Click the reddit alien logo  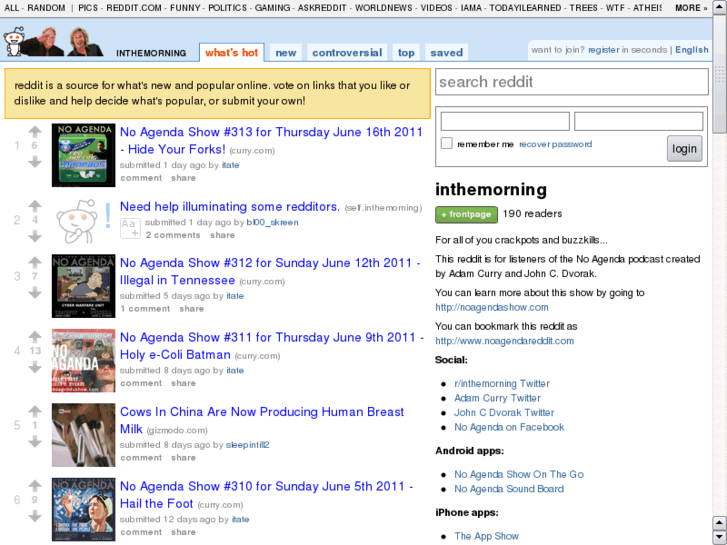[x=14, y=42]
